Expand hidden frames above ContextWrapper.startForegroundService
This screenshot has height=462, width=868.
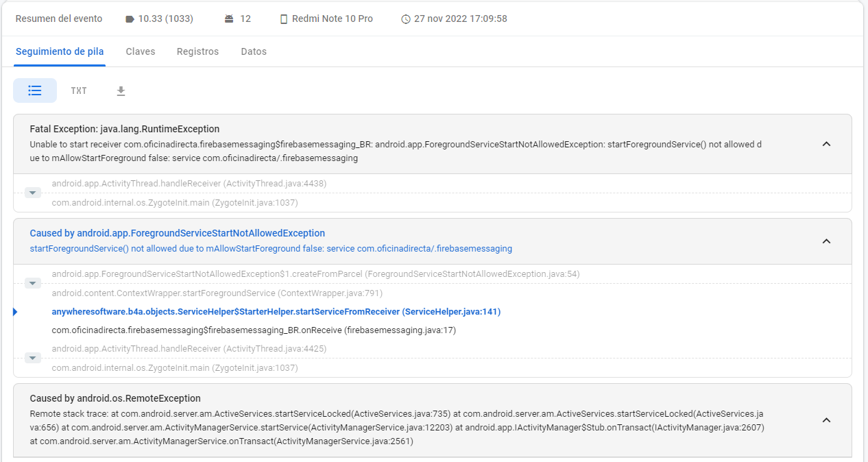point(33,283)
